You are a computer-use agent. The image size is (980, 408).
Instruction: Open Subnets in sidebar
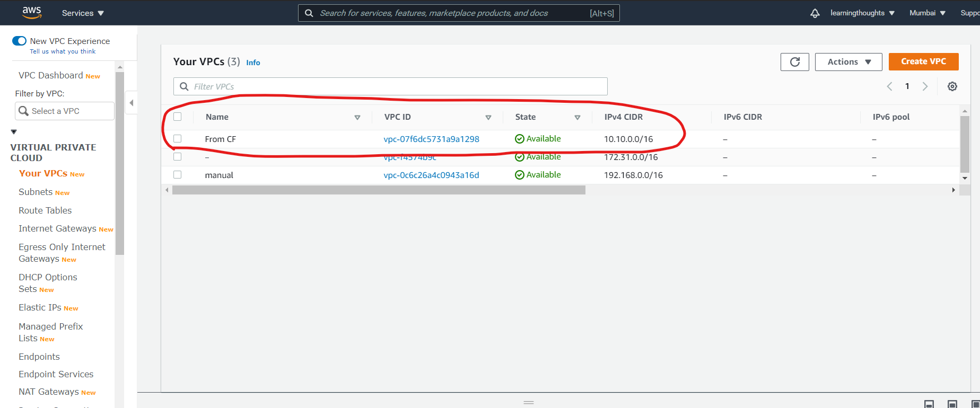tap(36, 192)
